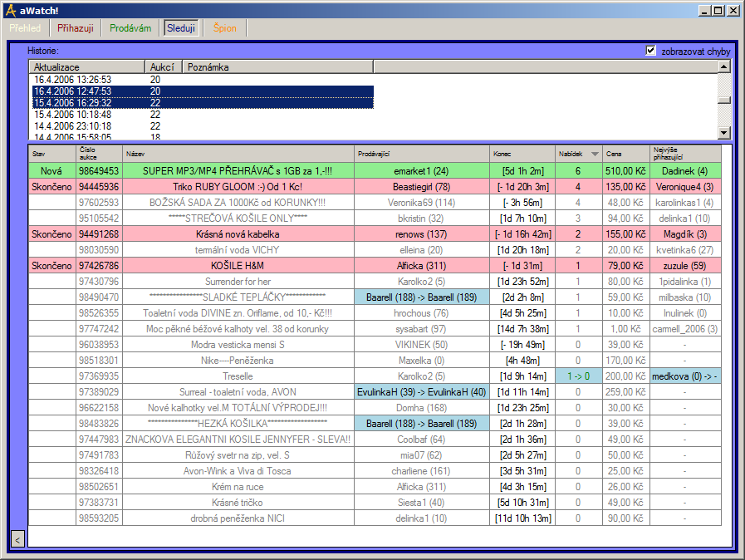Sort history by Aktualizace column header
Viewport: 745px width, 560px height.
pyautogui.click(x=87, y=66)
